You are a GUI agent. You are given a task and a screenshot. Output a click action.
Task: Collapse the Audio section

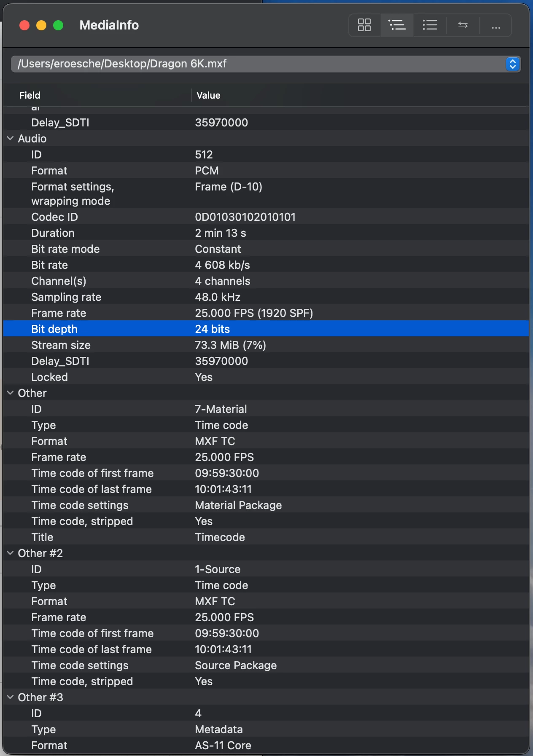[x=11, y=138]
